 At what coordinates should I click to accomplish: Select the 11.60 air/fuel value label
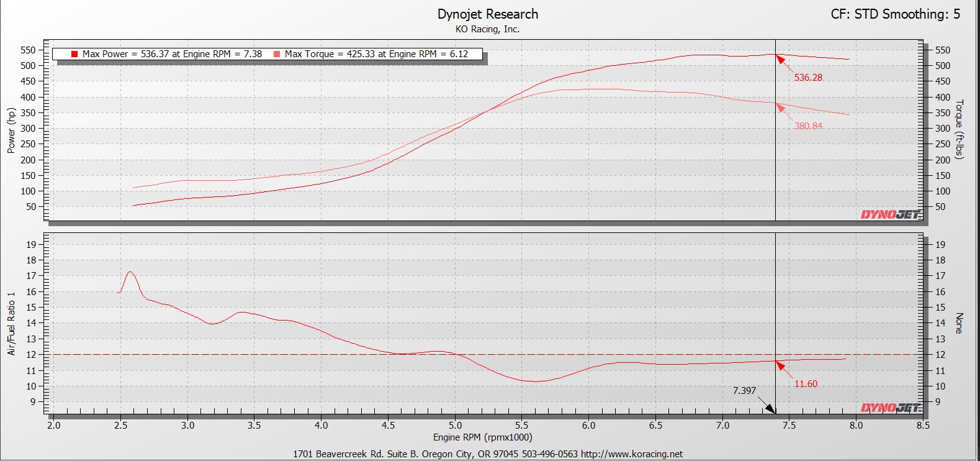coord(806,384)
